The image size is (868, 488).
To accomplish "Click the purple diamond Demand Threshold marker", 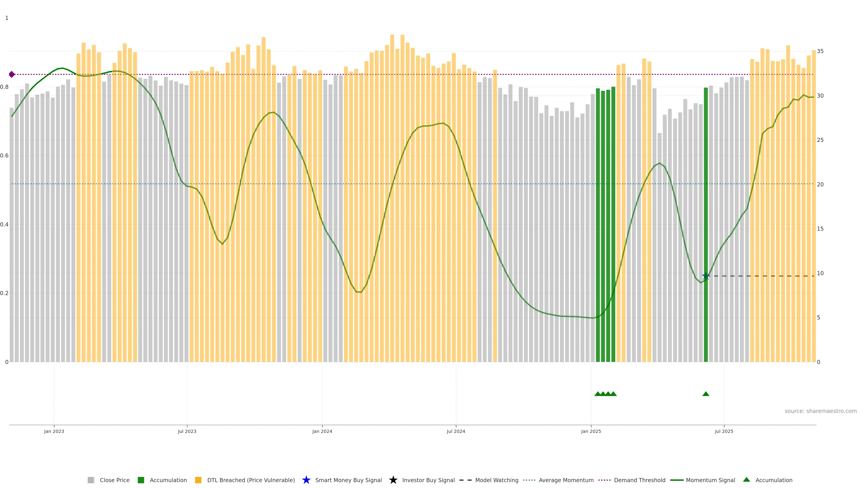I will (12, 74).
